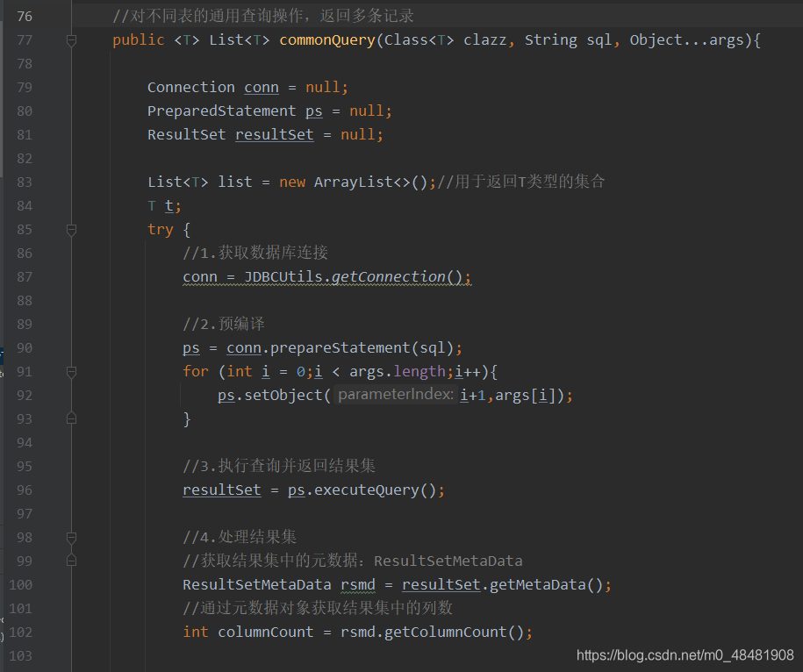
Task: Click 'PreparedStatement' type on line 80
Action: coord(222,111)
